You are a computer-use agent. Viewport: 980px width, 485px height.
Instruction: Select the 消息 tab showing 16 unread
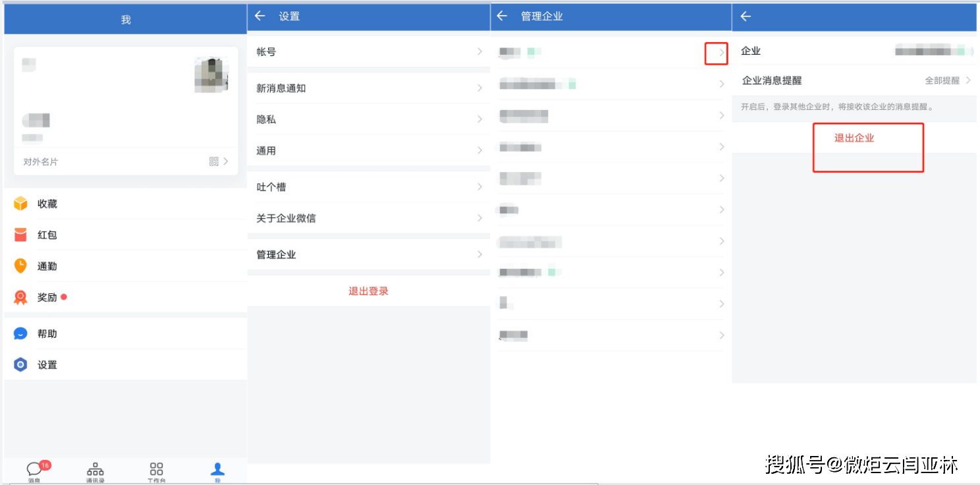[34, 471]
